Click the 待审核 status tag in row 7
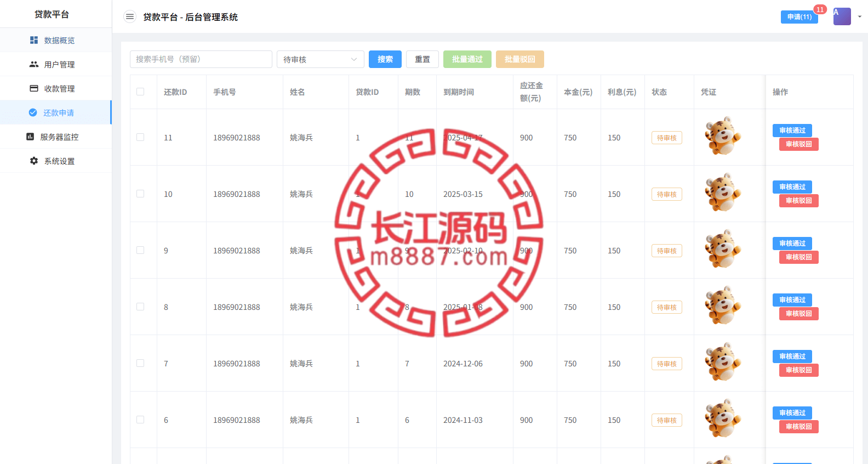 coord(667,364)
